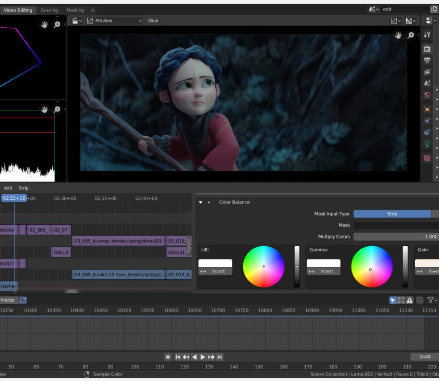Jump to next keyframe
This screenshot has height=381, width=439.
point(211,357)
